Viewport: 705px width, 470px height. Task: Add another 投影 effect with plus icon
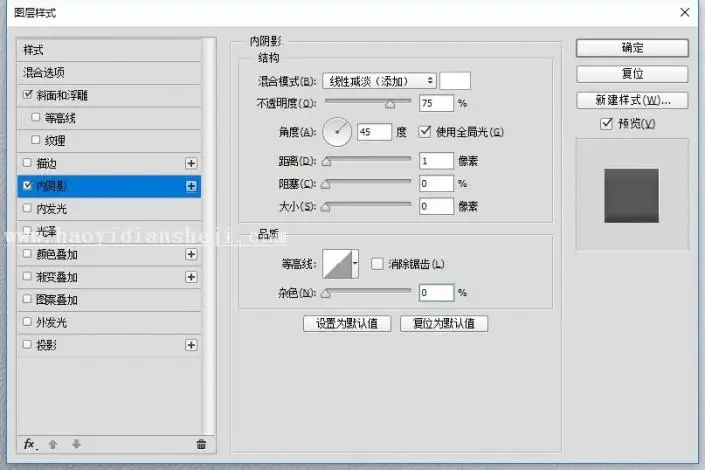[x=191, y=345]
